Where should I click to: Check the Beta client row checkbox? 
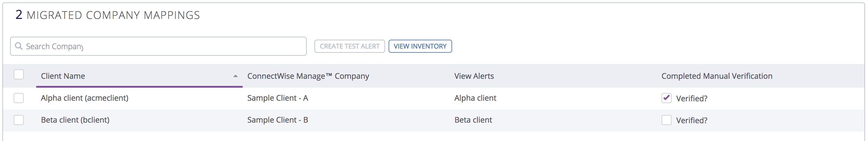[18, 120]
